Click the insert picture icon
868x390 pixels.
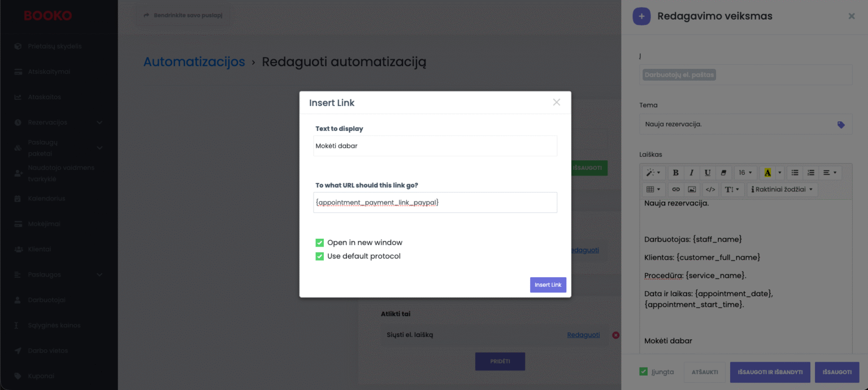[692, 190]
